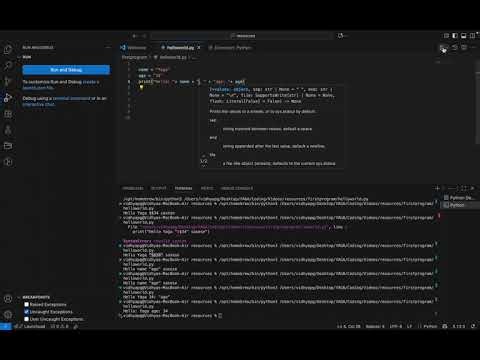Screen dimensions: 480x360
Task: Open the Debug Console panel tab
Action: click(x=237, y=188)
